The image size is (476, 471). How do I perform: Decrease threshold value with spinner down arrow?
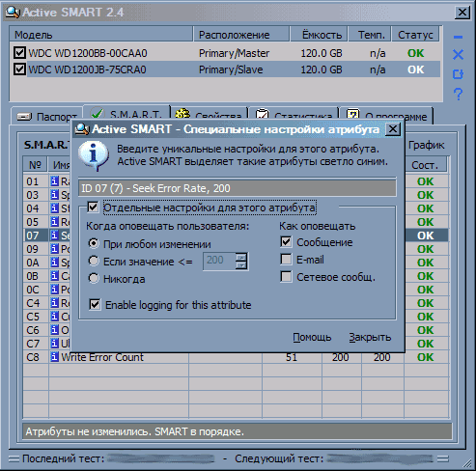point(240,264)
